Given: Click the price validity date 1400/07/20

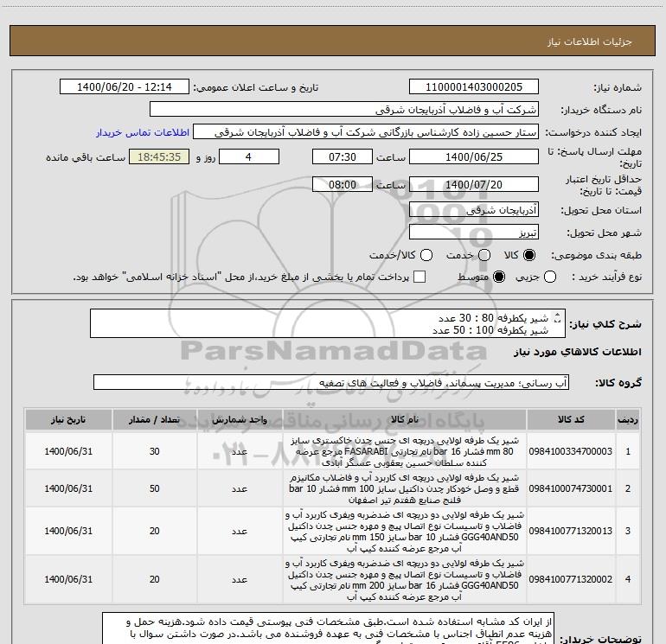Looking at the screenshot, I should click(474, 184).
